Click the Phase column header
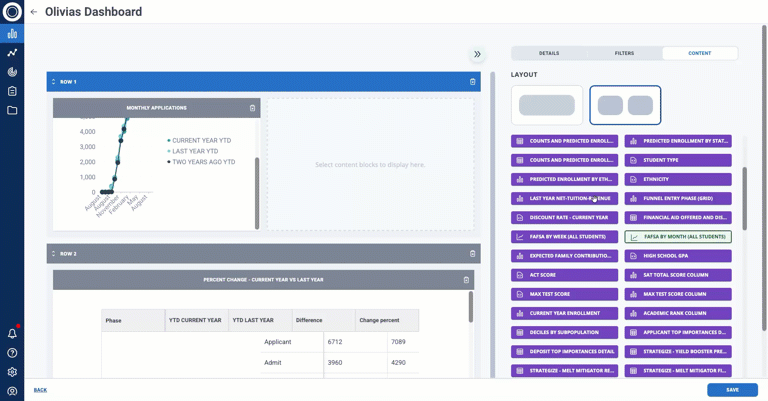The height and width of the screenshot is (401, 768). tap(133, 320)
